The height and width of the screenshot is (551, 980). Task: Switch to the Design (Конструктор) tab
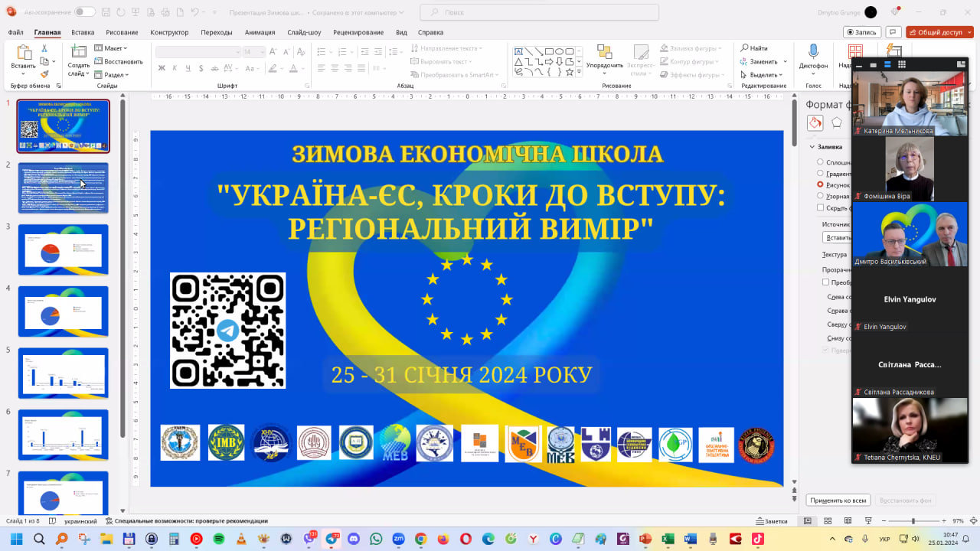coord(169,32)
